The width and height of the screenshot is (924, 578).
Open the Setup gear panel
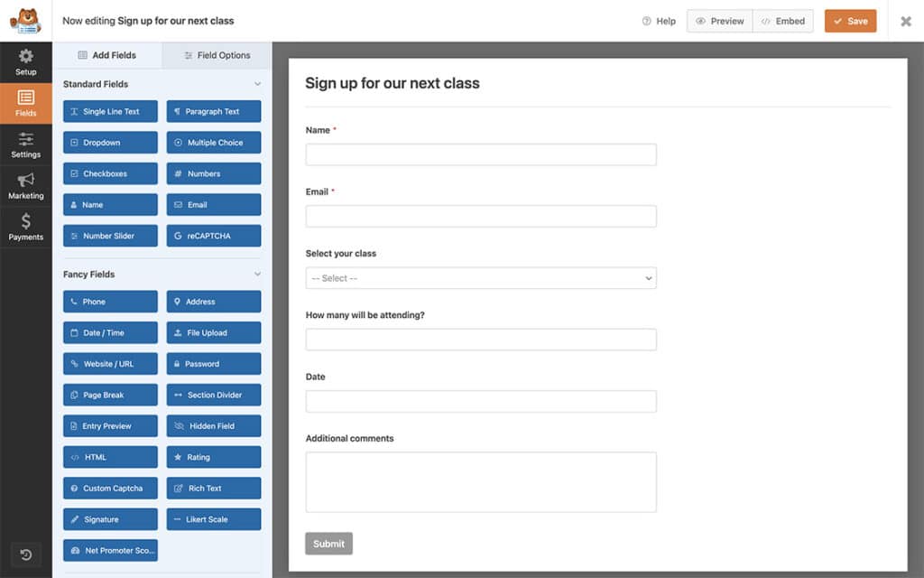click(x=26, y=62)
